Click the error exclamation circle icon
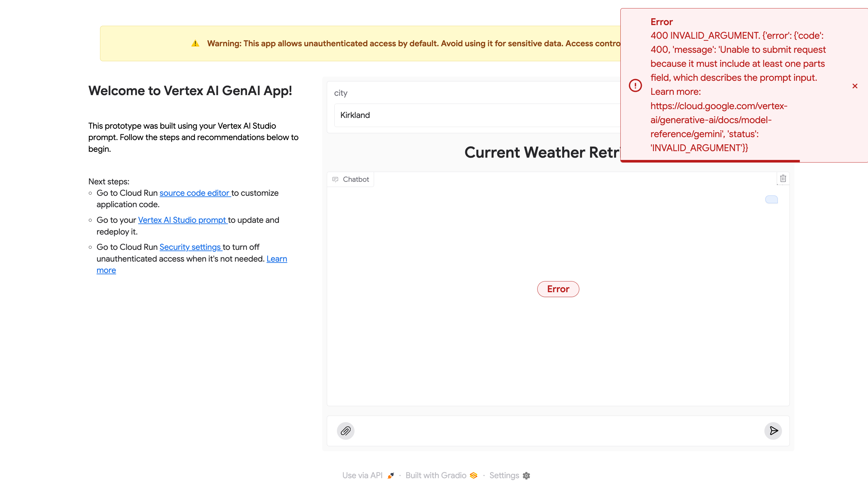Viewport: 868px width, 486px height. coord(635,85)
